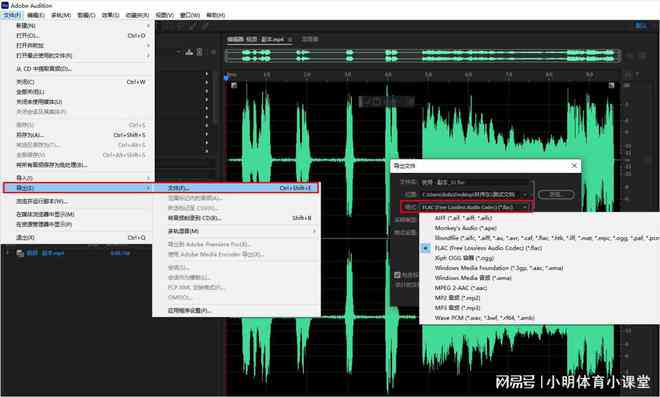Open the 视图(V) menu
660x397 pixels.
164,15
